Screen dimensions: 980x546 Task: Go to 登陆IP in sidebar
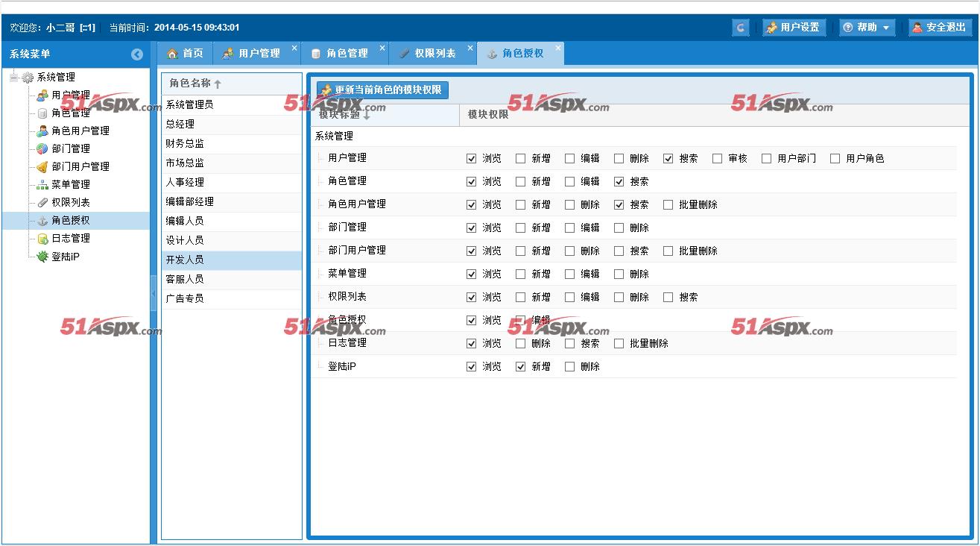click(x=66, y=257)
